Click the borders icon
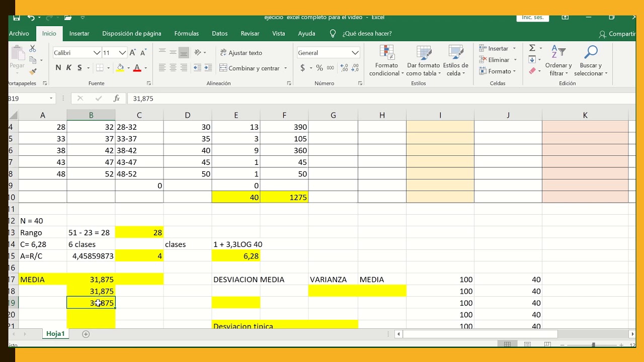644x362 pixels. 100,68
